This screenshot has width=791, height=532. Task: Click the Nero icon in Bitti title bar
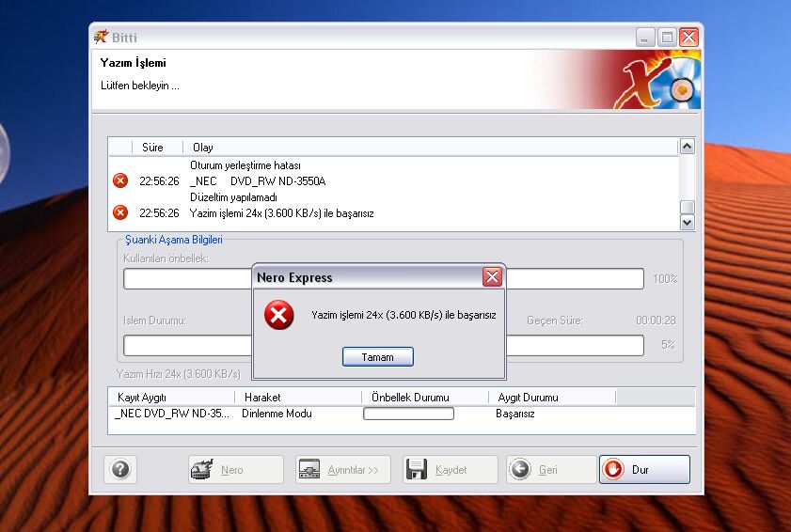(101, 37)
